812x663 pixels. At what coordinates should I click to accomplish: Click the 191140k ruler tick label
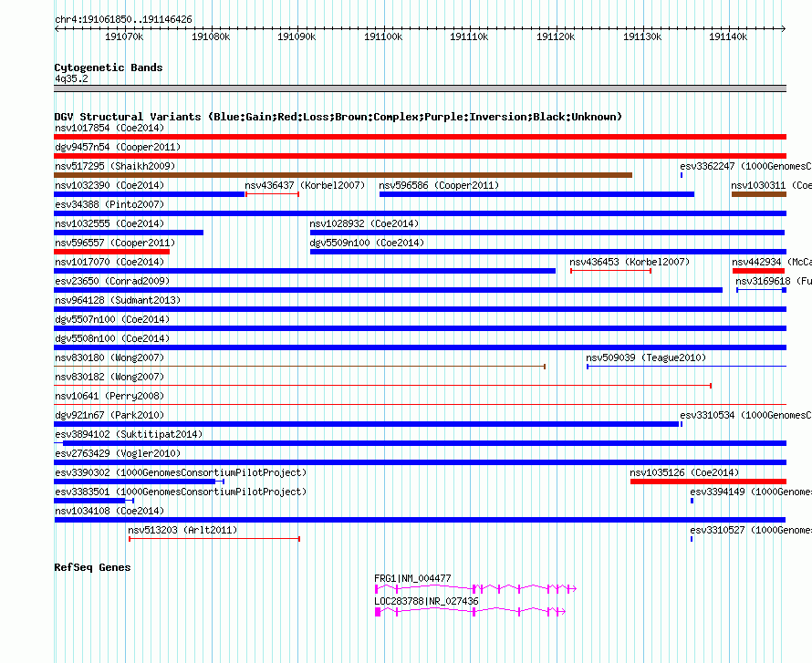pos(728,36)
